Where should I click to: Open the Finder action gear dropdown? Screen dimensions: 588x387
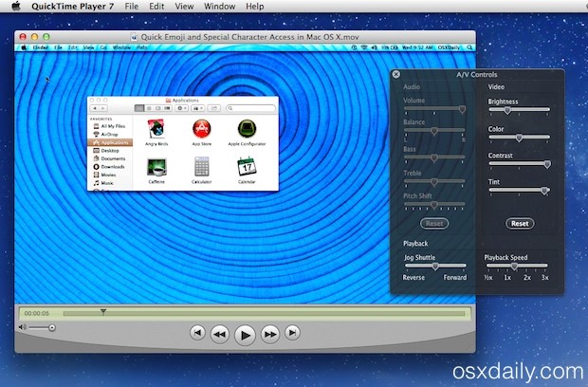[181, 108]
